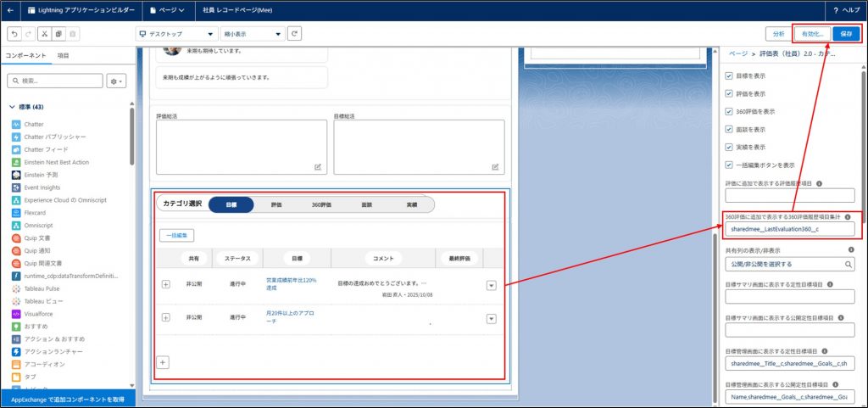Screen dimensions: 868x408
Task: Click the Chatter component icon
Action: tap(17, 125)
